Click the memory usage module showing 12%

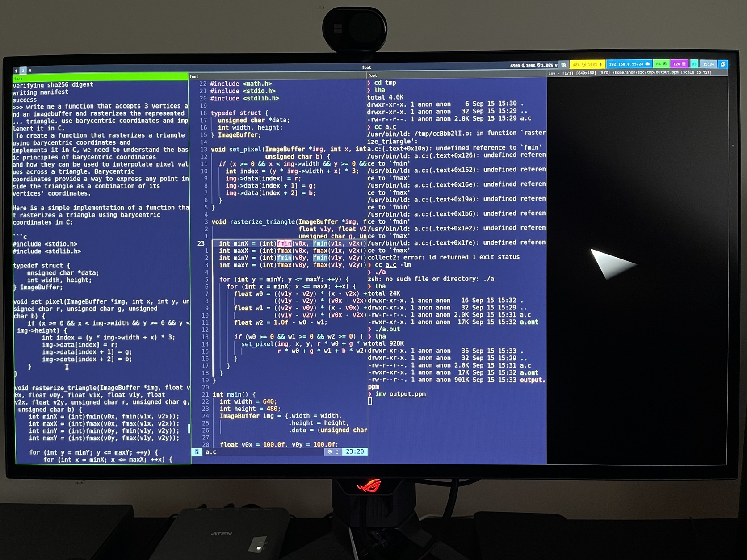pyautogui.click(x=680, y=64)
